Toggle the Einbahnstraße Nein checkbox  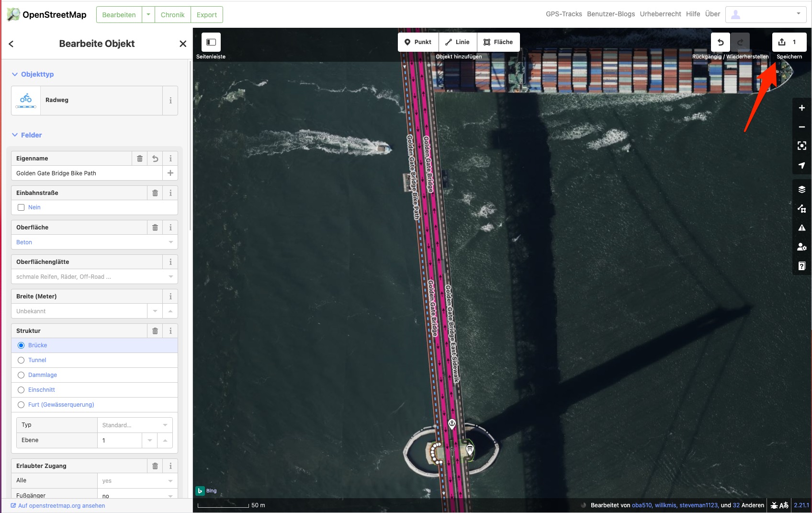21,207
